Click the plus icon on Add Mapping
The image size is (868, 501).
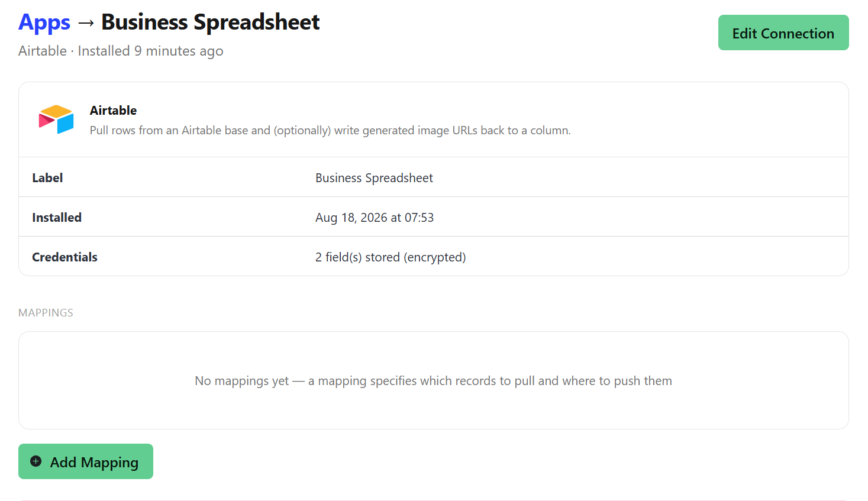[x=36, y=461]
